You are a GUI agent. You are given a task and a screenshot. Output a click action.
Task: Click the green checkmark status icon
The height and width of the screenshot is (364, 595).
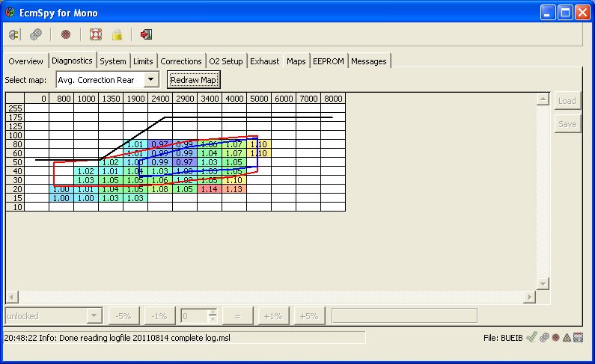coord(531,338)
